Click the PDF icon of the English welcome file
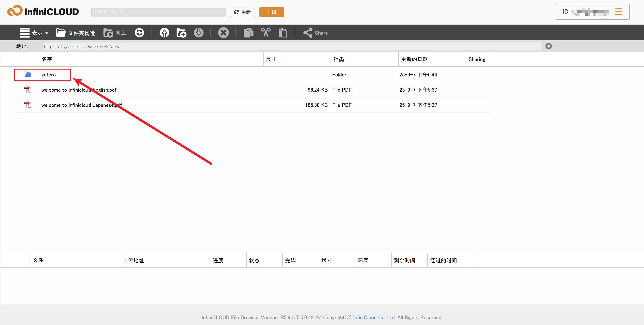Image resolution: width=644 pixels, height=325 pixels. click(28, 90)
